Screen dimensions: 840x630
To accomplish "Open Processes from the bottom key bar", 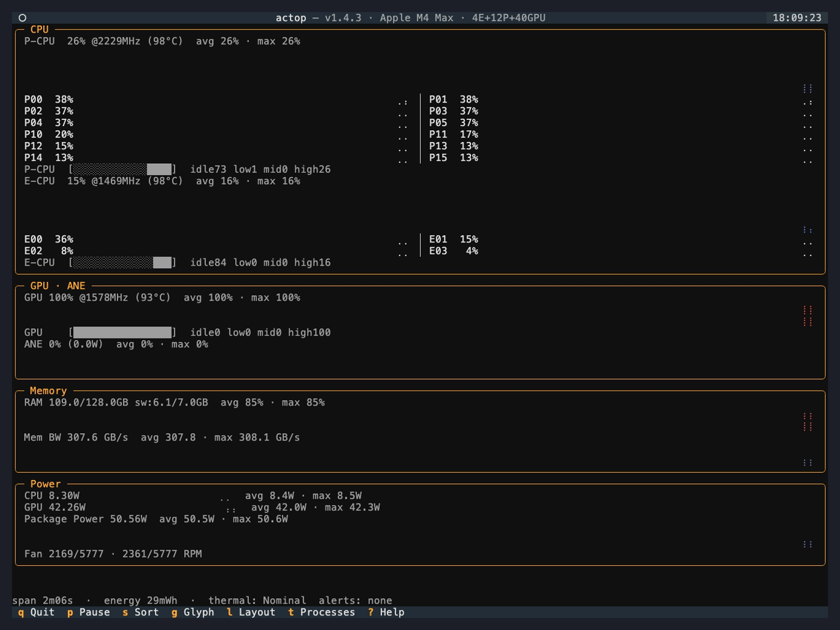I will coord(322,612).
